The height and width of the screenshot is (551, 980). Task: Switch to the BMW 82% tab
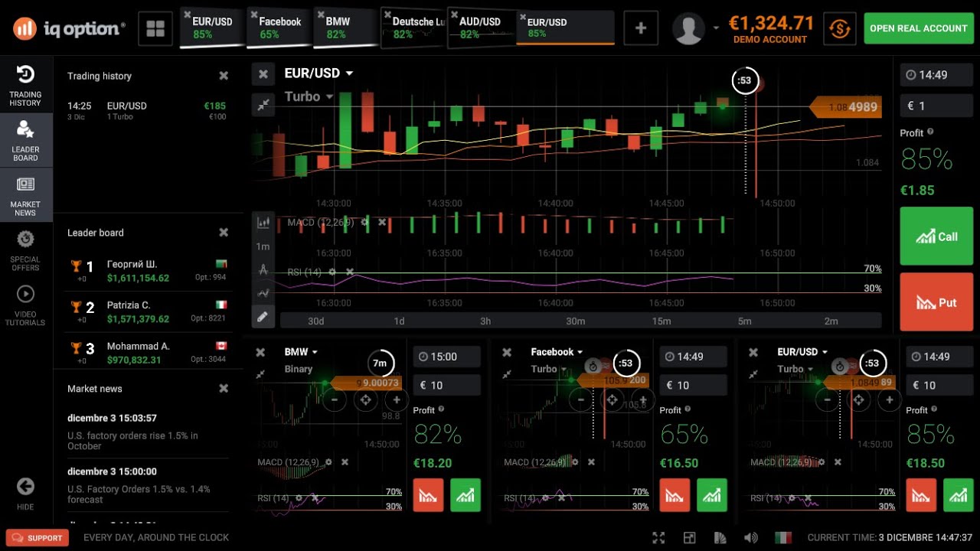click(345, 28)
